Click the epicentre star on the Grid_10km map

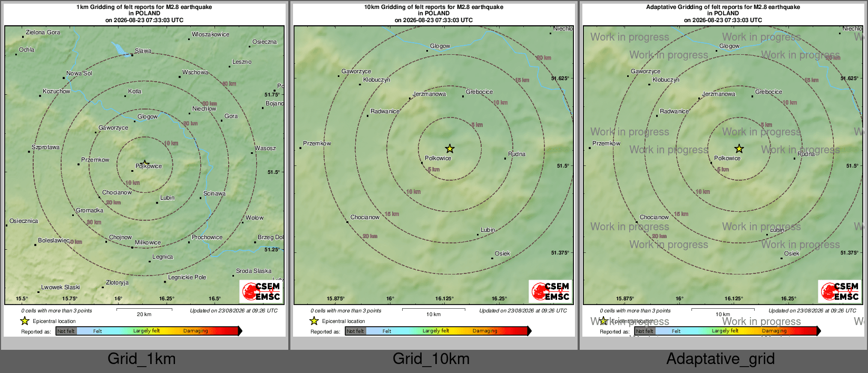(450, 149)
